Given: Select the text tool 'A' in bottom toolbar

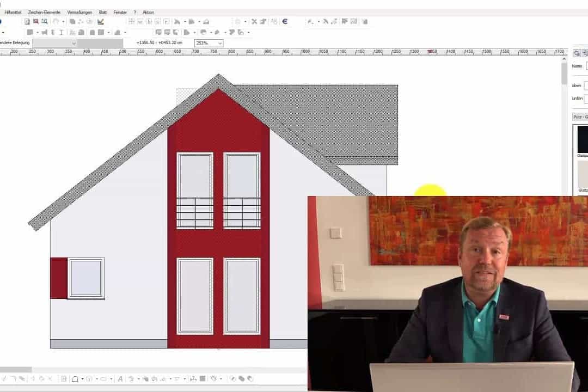Looking at the screenshot, I should pyautogui.click(x=120, y=379).
